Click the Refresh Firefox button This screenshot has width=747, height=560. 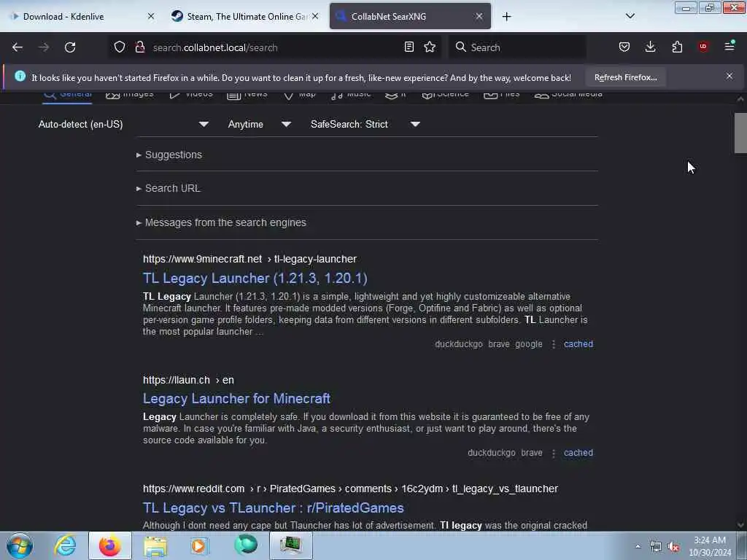pyautogui.click(x=625, y=77)
